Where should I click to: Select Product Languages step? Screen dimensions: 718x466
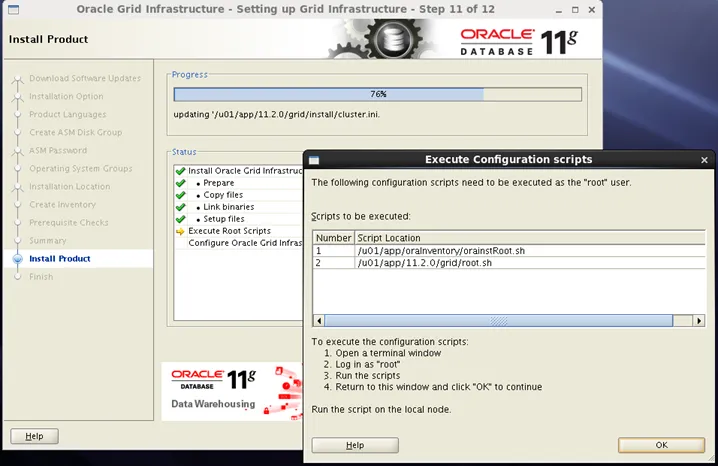[68, 114]
